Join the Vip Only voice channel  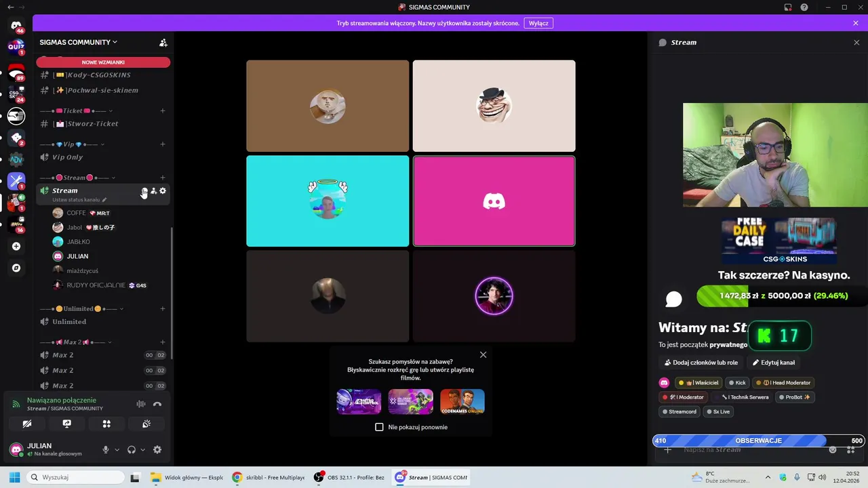coord(103,157)
